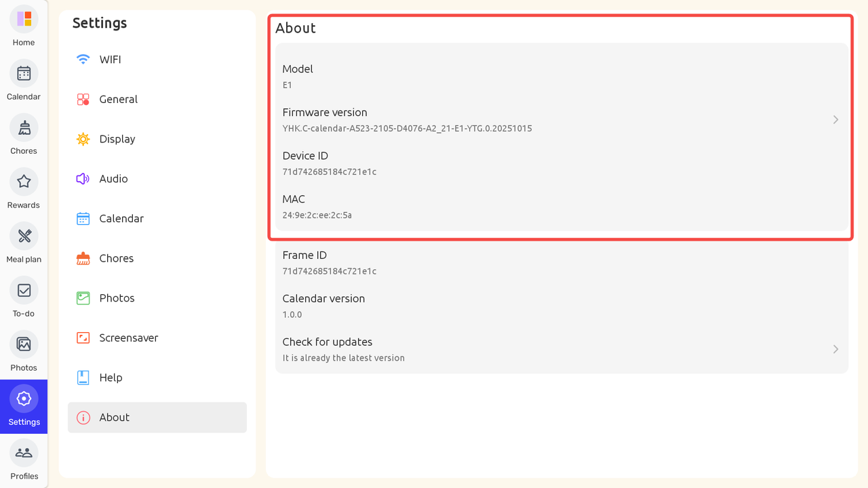Open the Home icon in sidebar

24,19
